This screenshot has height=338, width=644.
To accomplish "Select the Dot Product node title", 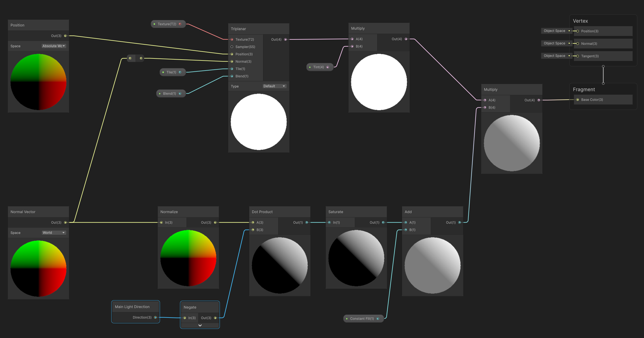I will (x=262, y=212).
